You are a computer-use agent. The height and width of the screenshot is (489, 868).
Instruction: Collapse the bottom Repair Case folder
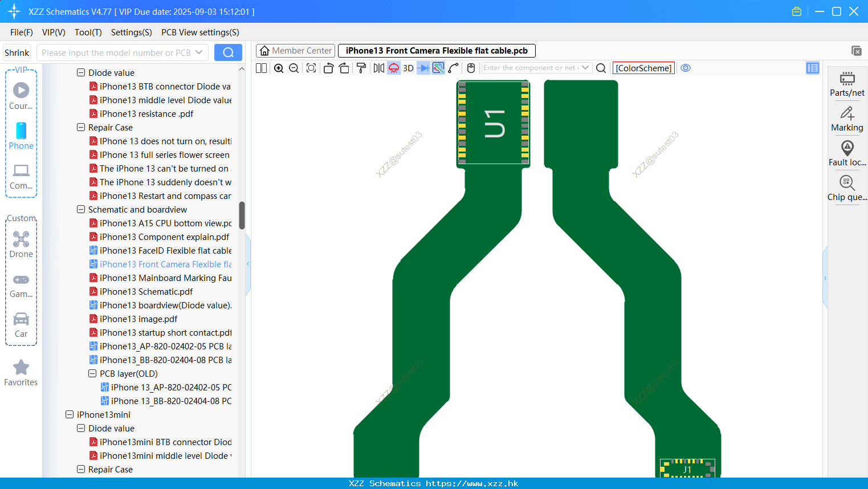[x=81, y=469]
